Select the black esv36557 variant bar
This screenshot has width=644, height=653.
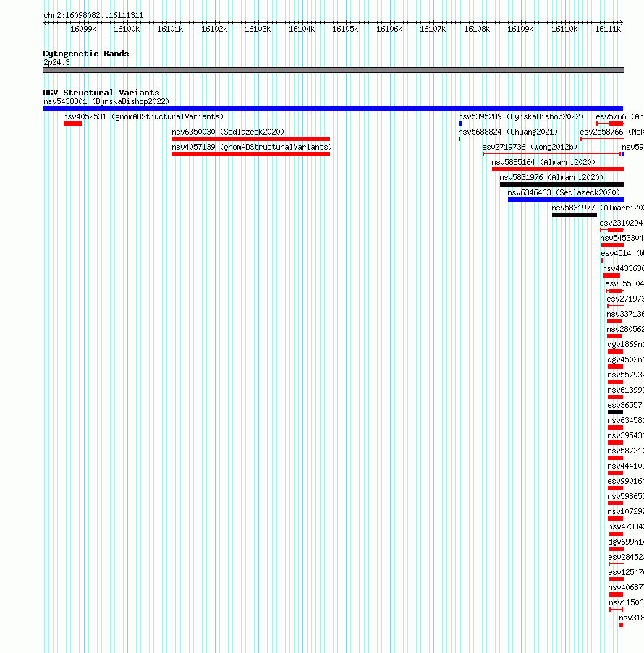[x=615, y=412]
